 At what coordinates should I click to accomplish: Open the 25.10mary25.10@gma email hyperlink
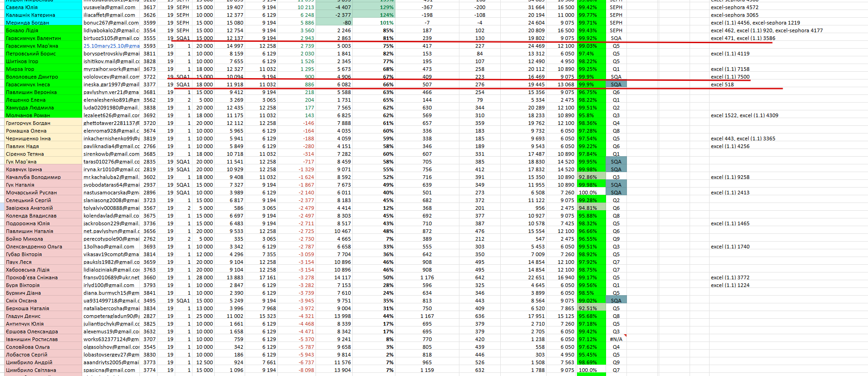(111, 46)
